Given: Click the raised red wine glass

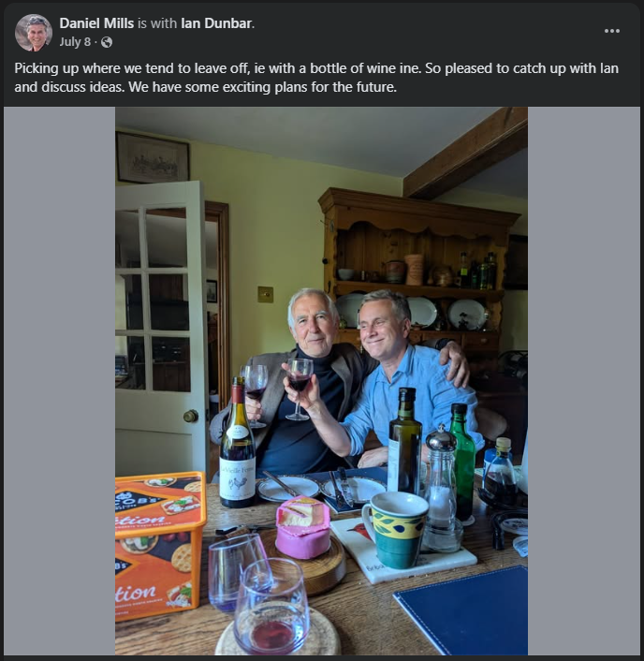Looking at the screenshot, I should (x=300, y=384).
